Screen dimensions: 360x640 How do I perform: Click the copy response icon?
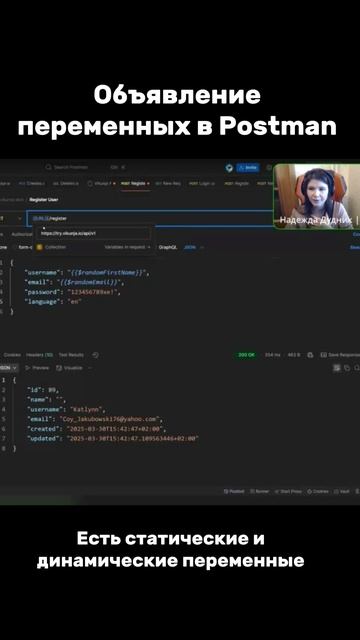pos(347,368)
